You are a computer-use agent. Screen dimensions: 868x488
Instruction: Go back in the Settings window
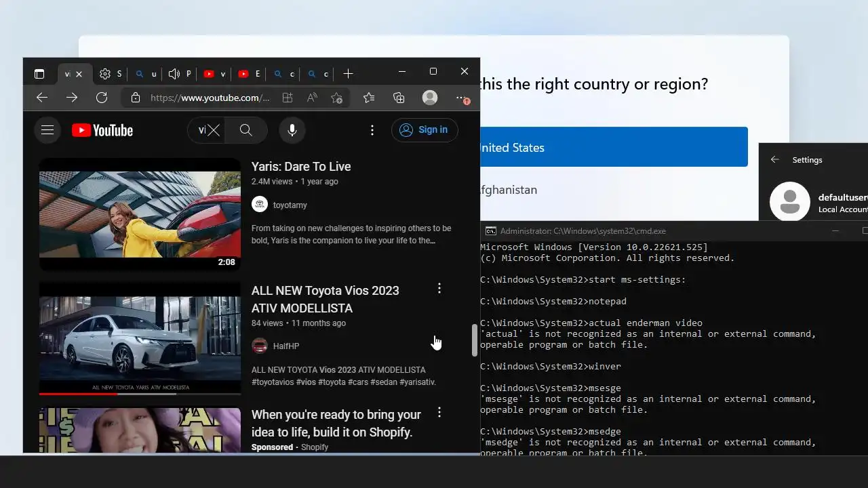775,160
